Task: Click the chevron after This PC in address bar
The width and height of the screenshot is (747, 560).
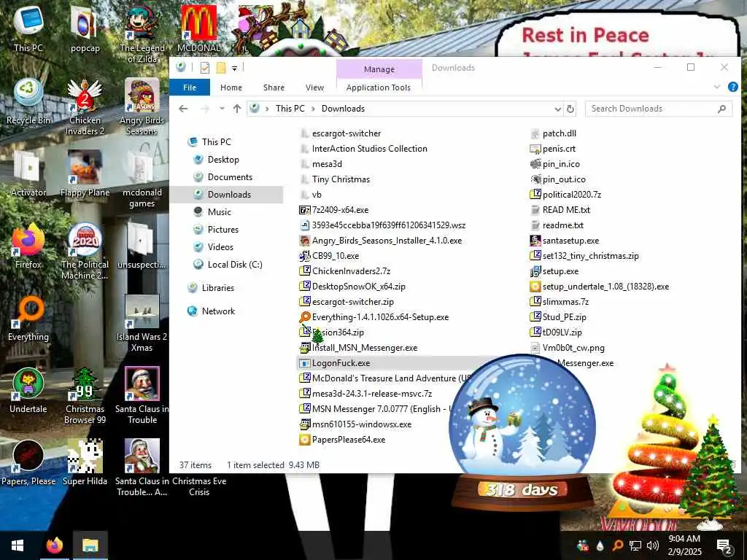Action: 313,109
